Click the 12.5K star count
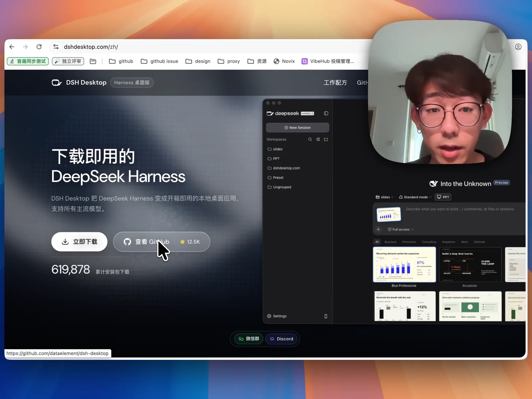532x399 pixels. tap(190, 242)
